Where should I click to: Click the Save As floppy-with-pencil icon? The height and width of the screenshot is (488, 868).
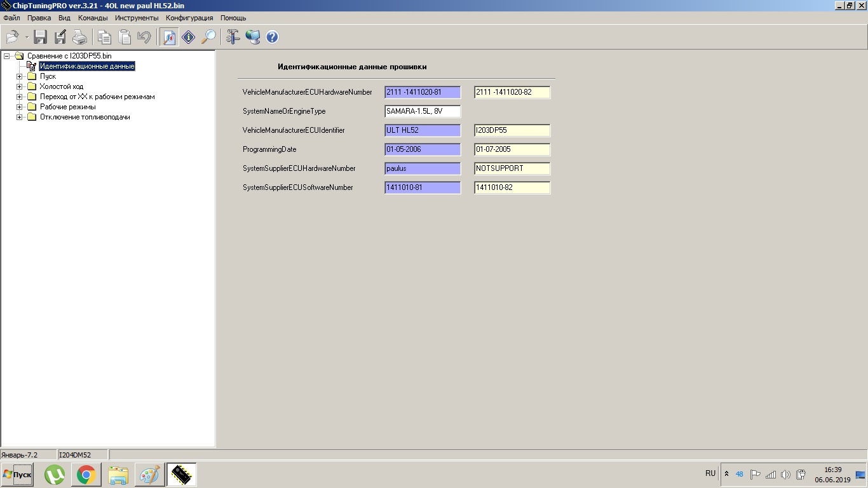(x=60, y=37)
